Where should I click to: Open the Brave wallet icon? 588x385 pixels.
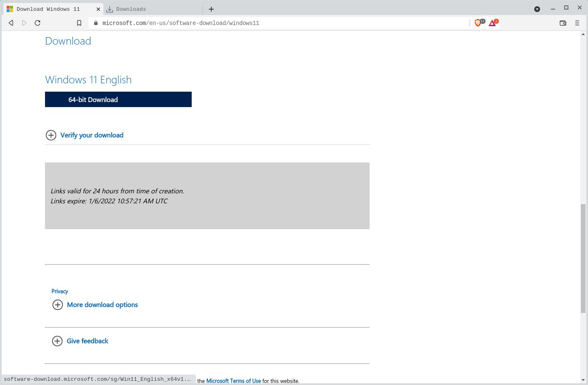(x=563, y=23)
